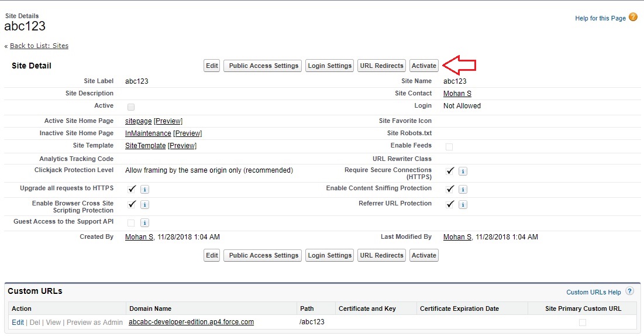Go back to the Sites list link
This screenshot has width=644, height=336.
point(39,46)
